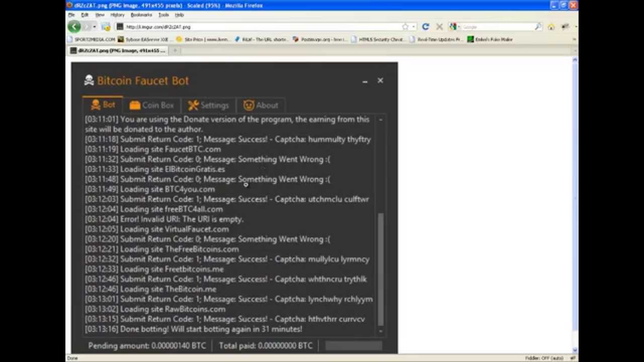The image size is (644, 362).
Task: Click the 'Loading site TheBitcoin.me' log line
Action: (151, 289)
